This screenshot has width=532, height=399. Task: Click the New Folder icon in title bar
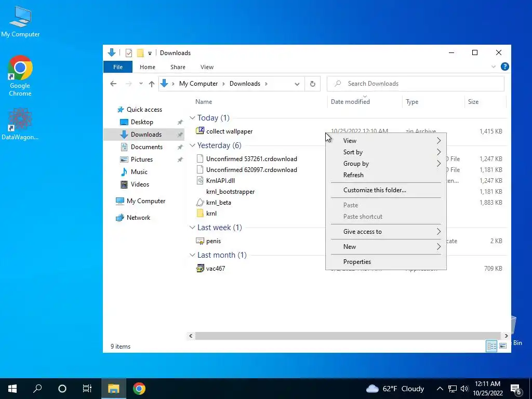tap(140, 53)
